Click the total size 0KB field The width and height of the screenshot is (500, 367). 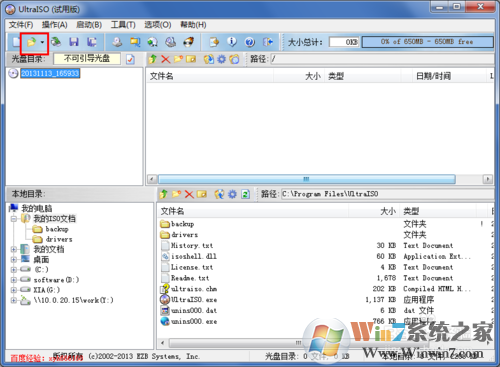344,42
